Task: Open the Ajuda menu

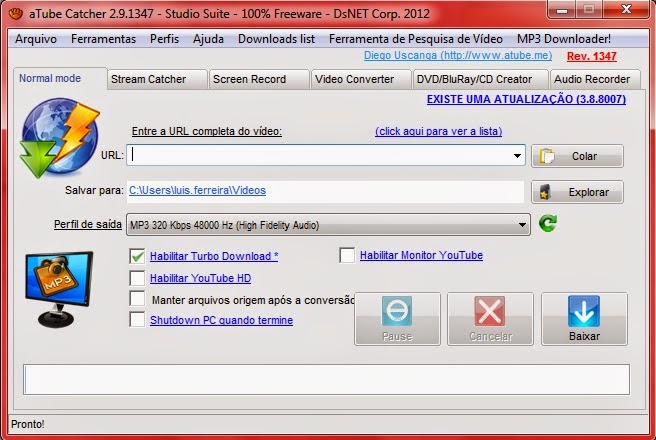Action: point(208,39)
